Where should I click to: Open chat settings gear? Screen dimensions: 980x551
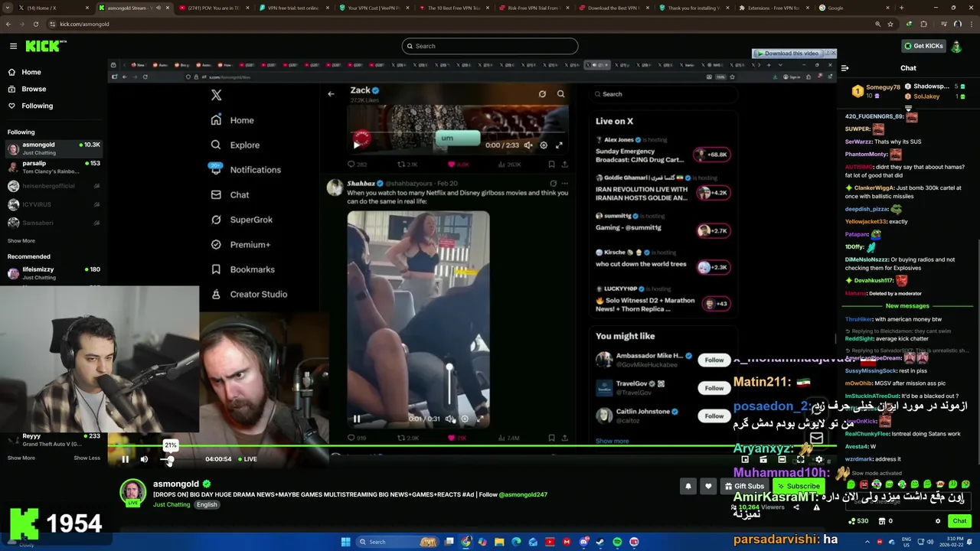coord(938,521)
